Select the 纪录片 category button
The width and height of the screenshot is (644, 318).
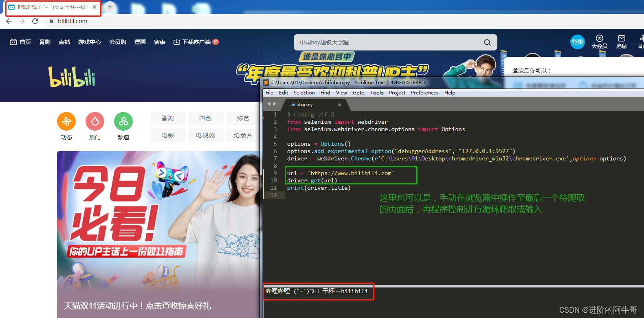coord(243,135)
